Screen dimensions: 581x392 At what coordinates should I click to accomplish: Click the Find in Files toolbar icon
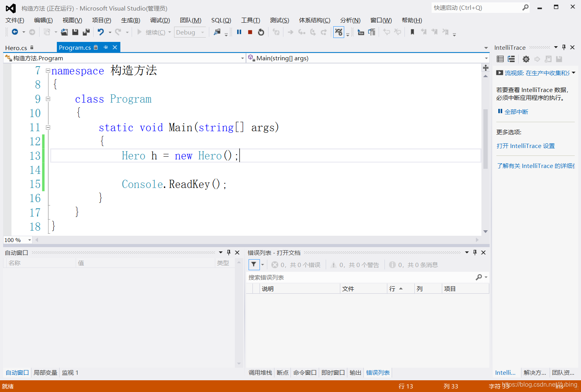[x=217, y=32]
